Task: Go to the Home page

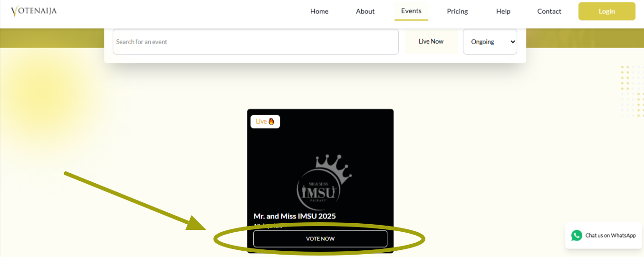Action: point(319,11)
